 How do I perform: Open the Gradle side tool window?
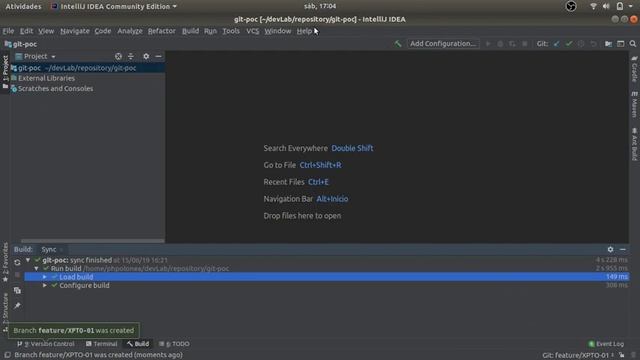(x=634, y=69)
